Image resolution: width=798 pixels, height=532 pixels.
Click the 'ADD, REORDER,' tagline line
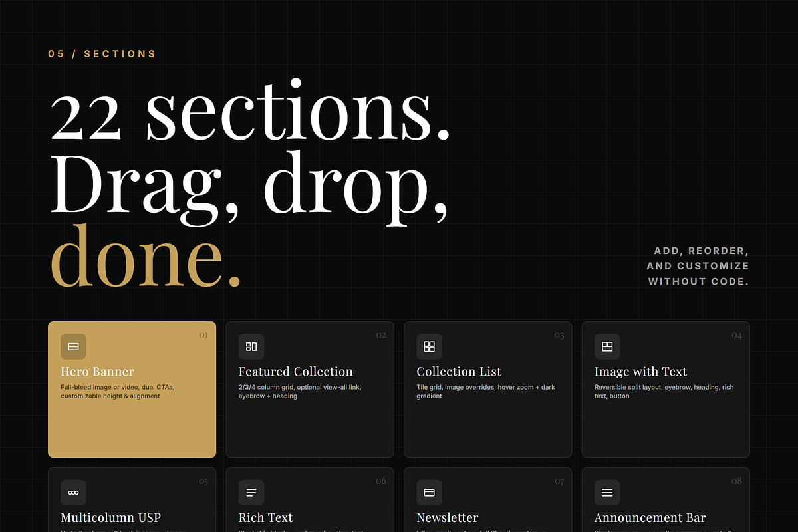coord(702,251)
